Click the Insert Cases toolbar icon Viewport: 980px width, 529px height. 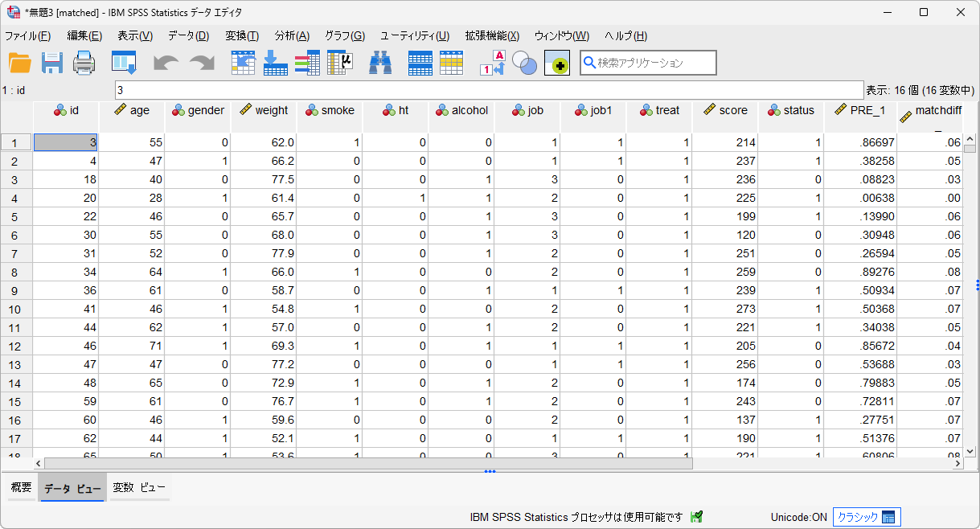[x=420, y=63]
